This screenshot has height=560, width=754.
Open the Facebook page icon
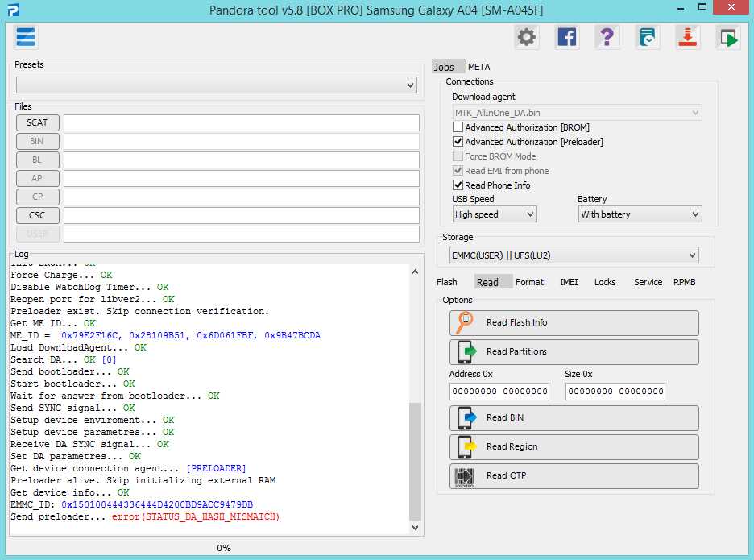tap(566, 37)
